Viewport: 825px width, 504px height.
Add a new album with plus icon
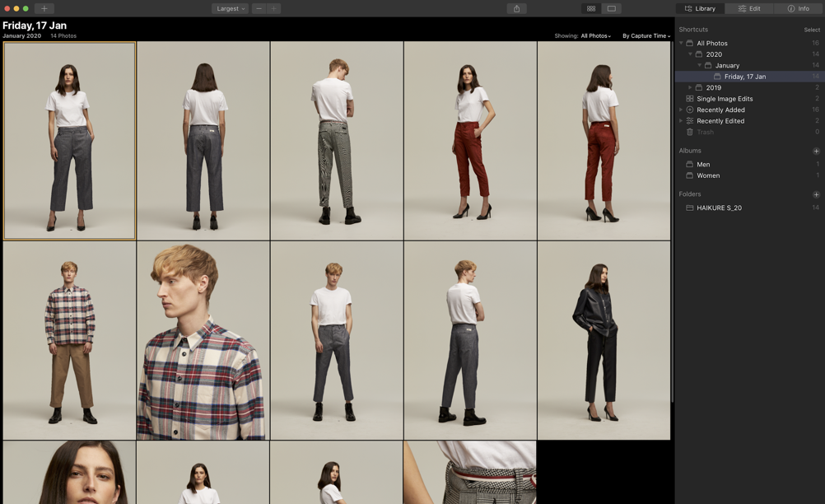click(816, 151)
